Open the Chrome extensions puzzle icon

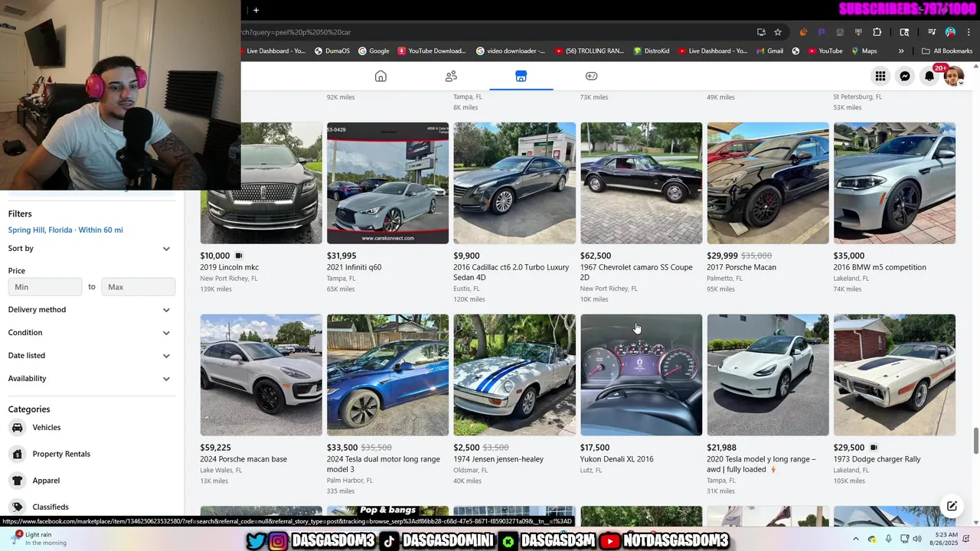(877, 32)
